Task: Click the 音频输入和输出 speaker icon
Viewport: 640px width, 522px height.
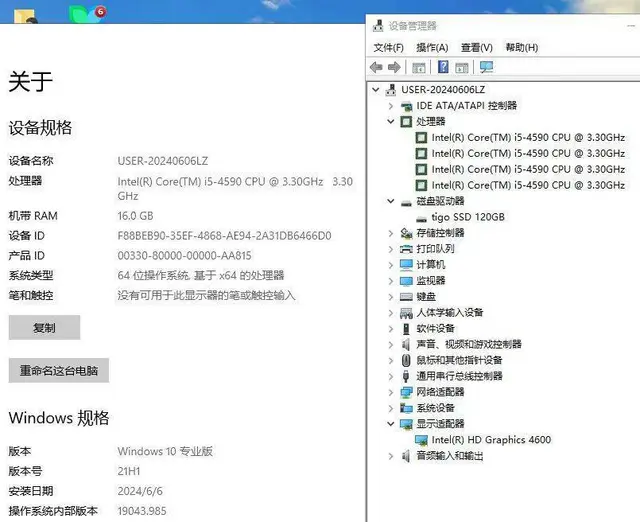Action: (406, 456)
